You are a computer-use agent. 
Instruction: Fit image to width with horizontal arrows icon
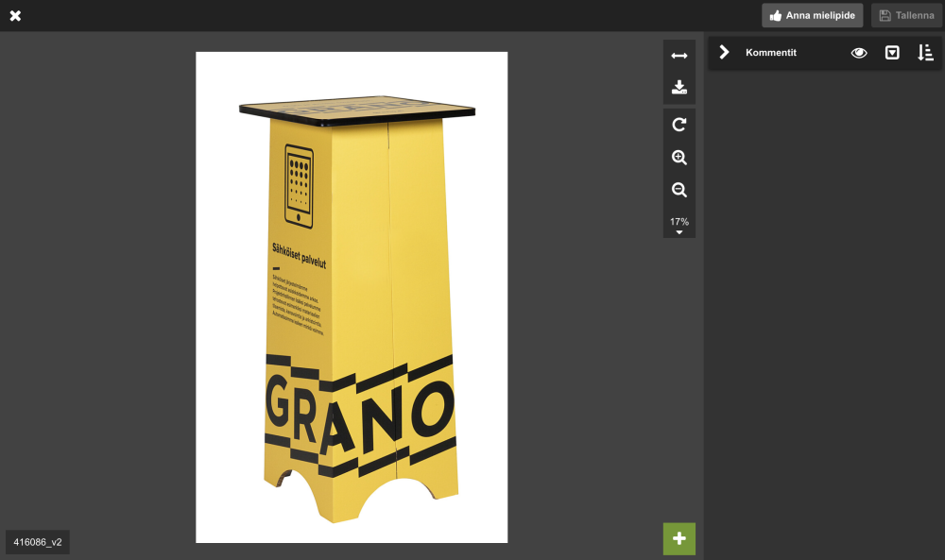(679, 56)
